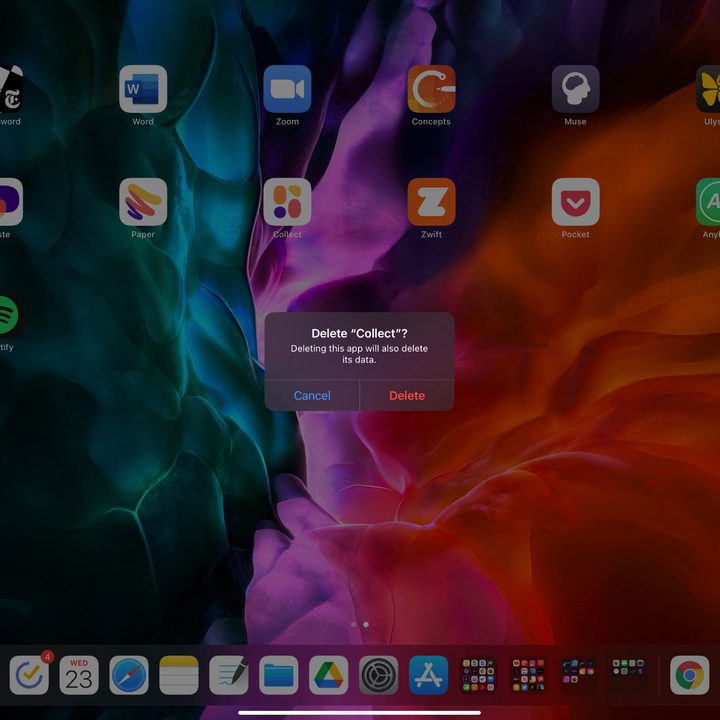Open the Paper app
This screenshot has width=720, height=720.
(143, 202)
